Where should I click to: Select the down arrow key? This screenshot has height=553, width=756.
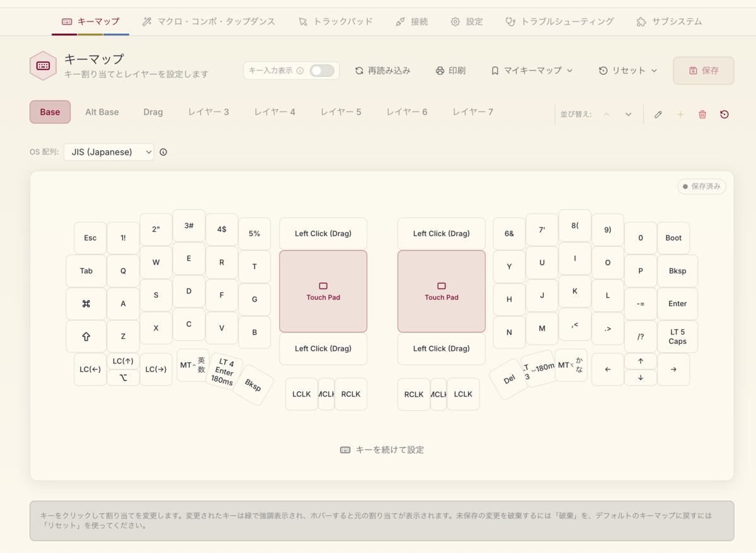tap(641, 378)
